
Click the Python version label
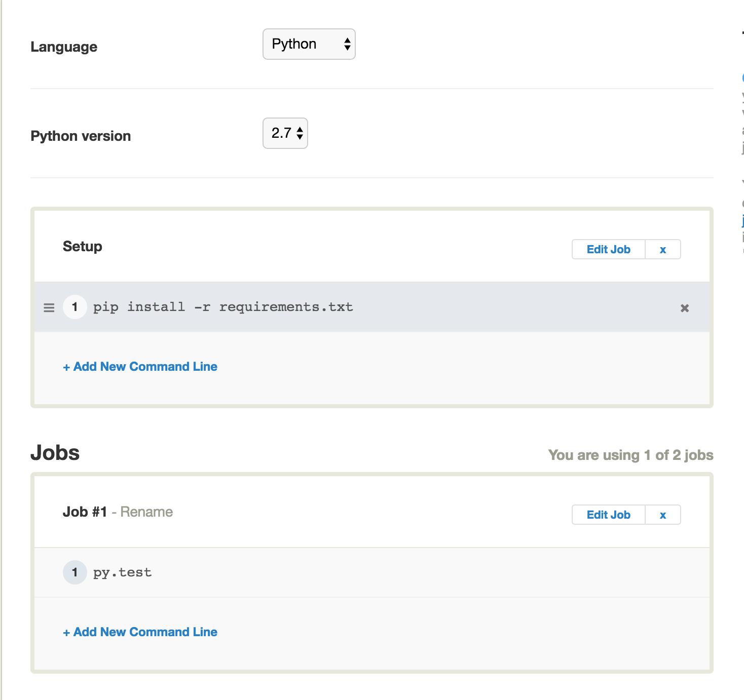pyautogui.click(x=81, y=136)
